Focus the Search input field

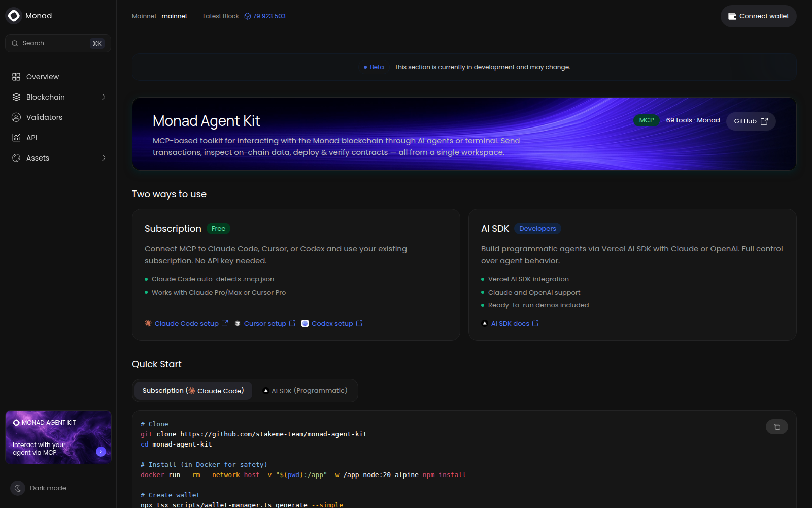pos(58,43)
